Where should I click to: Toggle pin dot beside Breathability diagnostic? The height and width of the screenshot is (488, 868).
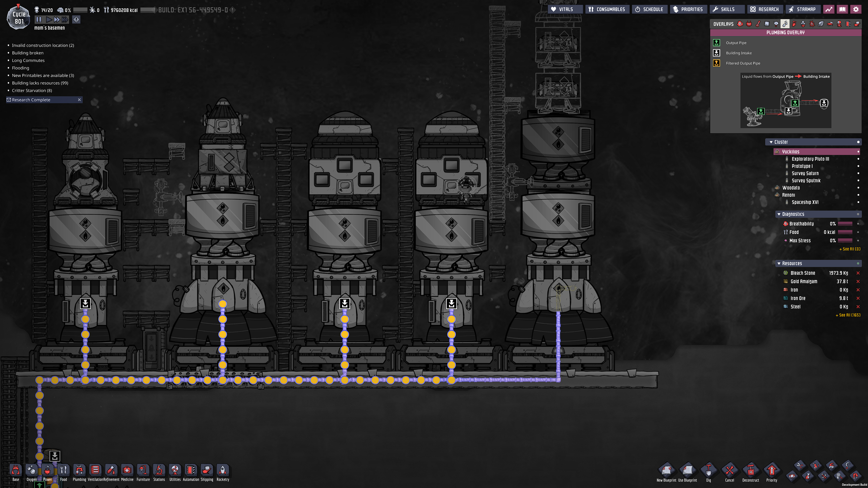tap(858, 224)
